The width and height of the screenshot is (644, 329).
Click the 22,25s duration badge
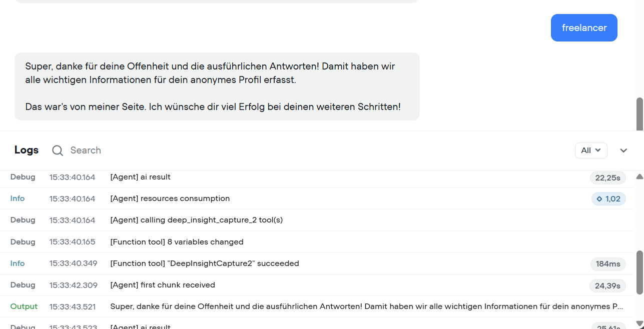(608, 177)
